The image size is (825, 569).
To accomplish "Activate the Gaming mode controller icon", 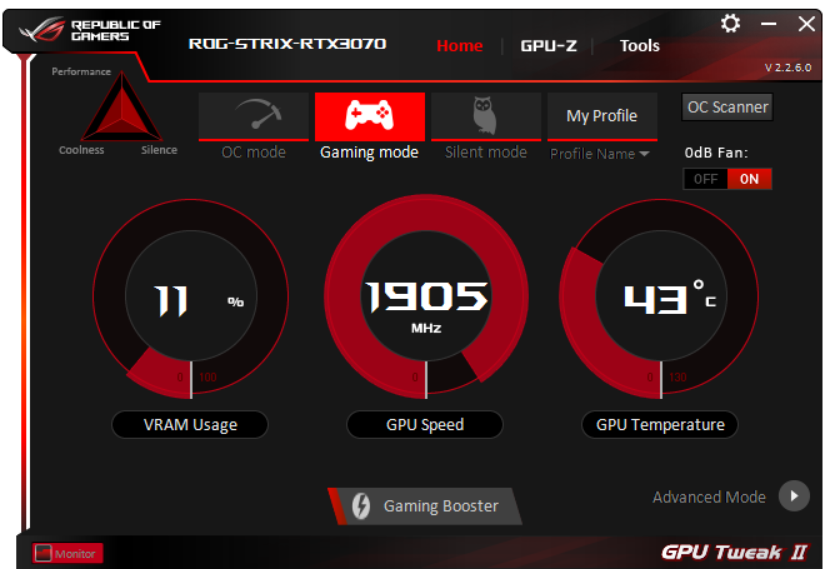I will 369,116.
